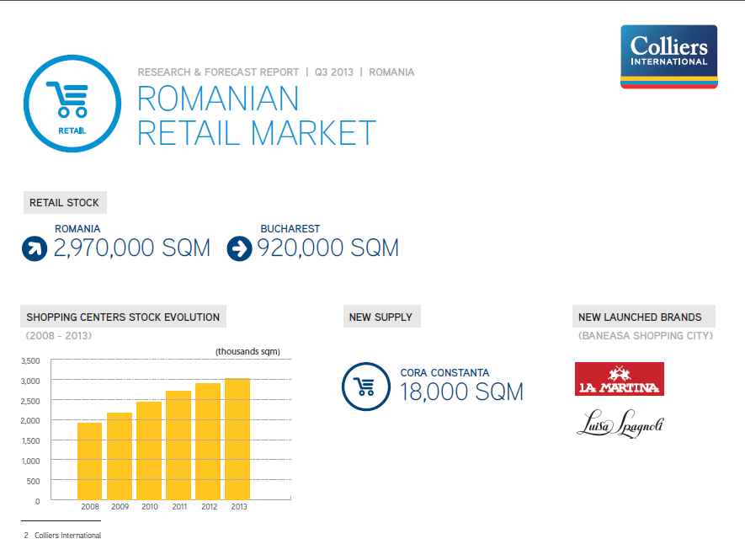745x560 pixels.
Task: Select the (BANEASA SHOPPING CITY) subtitle
Action: 645,336
